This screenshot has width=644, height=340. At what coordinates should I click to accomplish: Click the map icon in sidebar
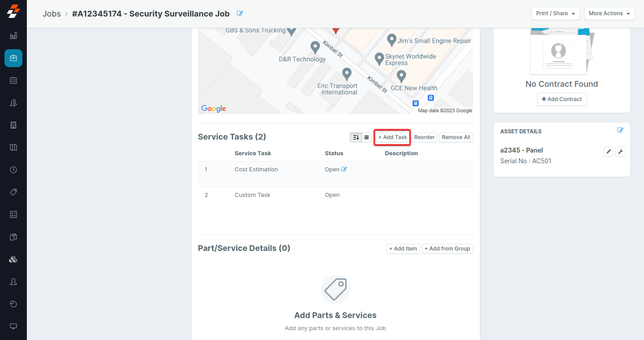tap(13, 148)
